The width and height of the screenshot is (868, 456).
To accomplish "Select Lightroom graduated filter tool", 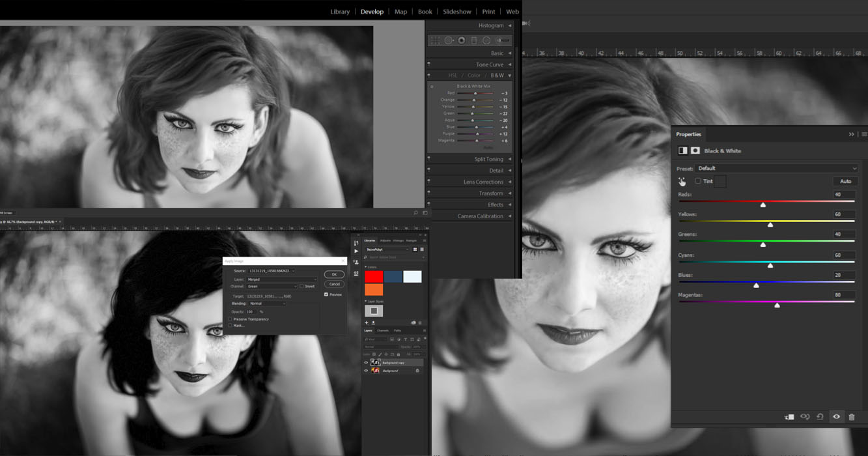I will pyautogui.click(x=473, y=40).
